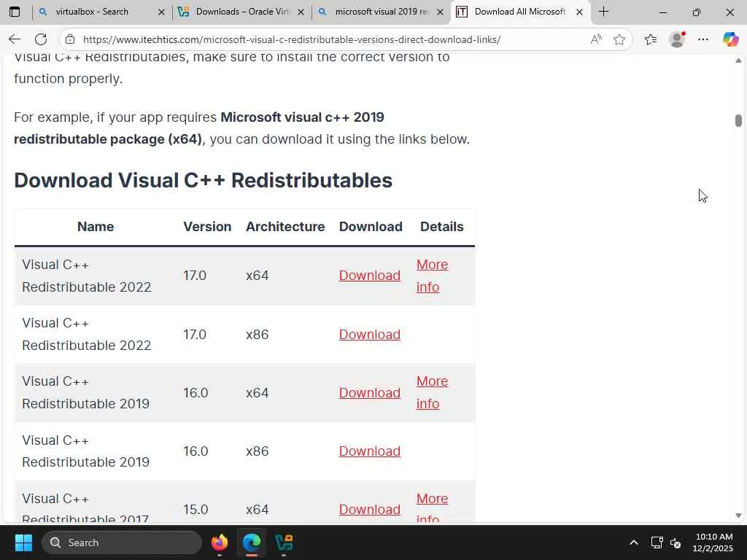The height and width of the screenshot is (560, 747).
Task: Open VirtualBox taskbar icon
Action: click(x=284, y=542)
